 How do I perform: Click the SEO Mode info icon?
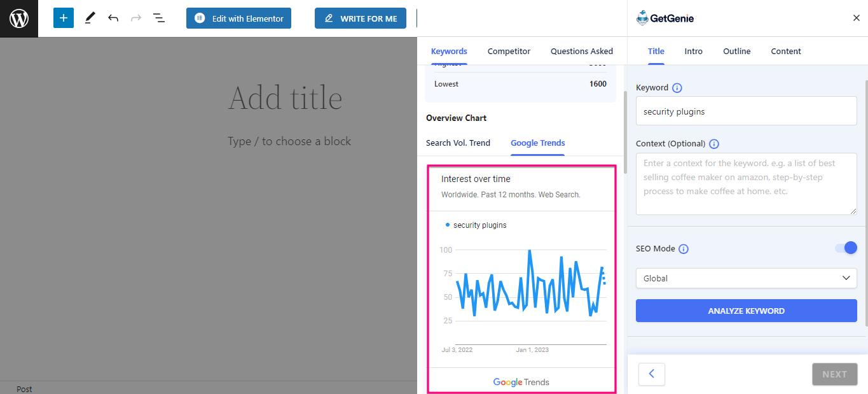point(684,249)
